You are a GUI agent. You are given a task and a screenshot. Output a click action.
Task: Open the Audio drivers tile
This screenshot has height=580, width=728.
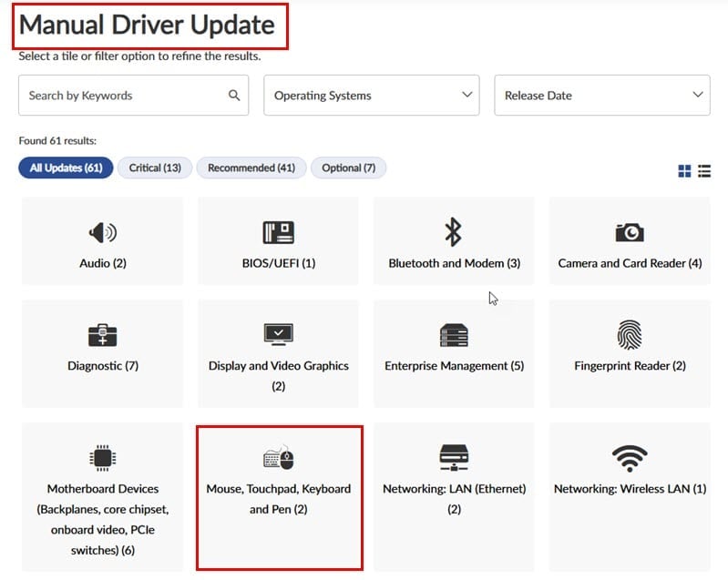(103, 240)
